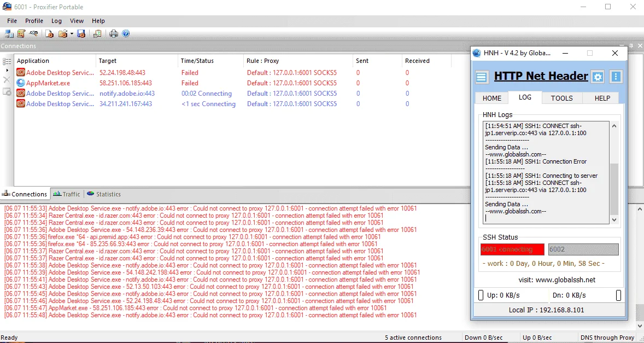Click new profile toolbar icon
The height and width of the screenshot is (343, 644).
[50, 34]
